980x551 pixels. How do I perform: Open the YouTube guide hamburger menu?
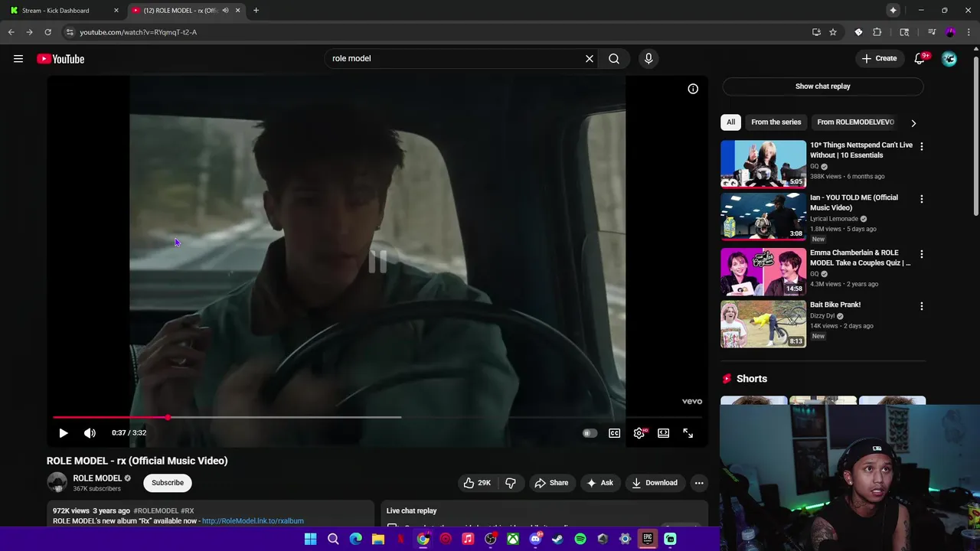(x=18, y=59)
